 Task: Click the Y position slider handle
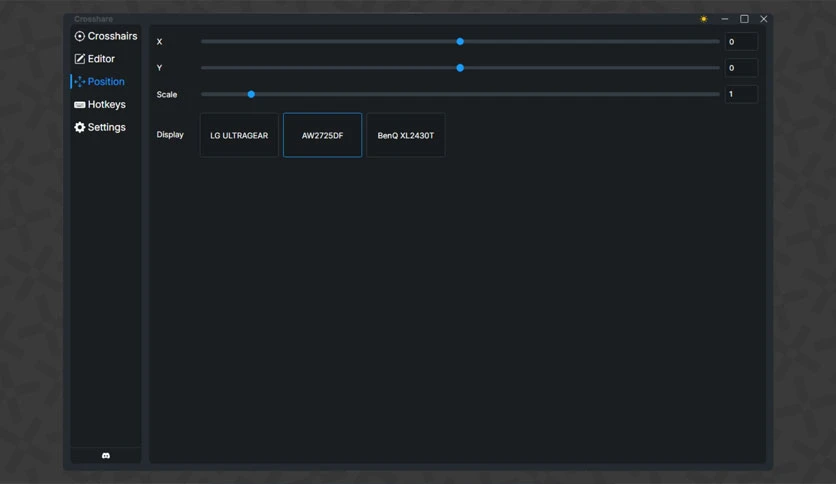point(460,68)
